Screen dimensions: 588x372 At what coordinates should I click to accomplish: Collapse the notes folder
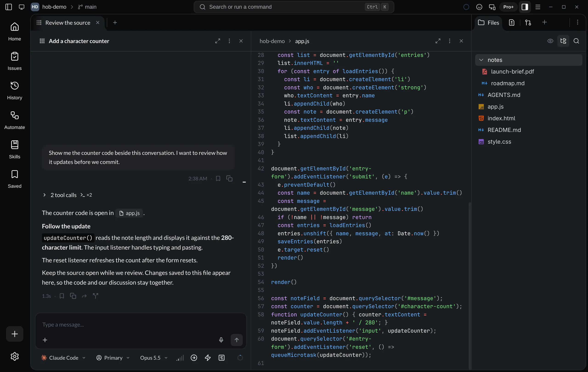point(529,60)
